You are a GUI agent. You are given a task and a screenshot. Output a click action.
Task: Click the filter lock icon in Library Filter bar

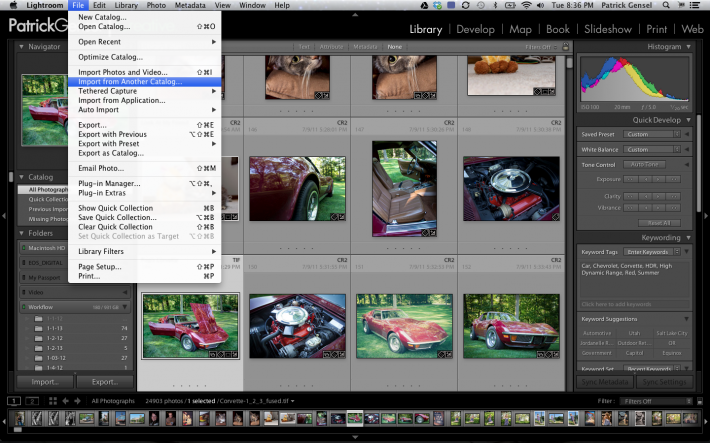566,46
